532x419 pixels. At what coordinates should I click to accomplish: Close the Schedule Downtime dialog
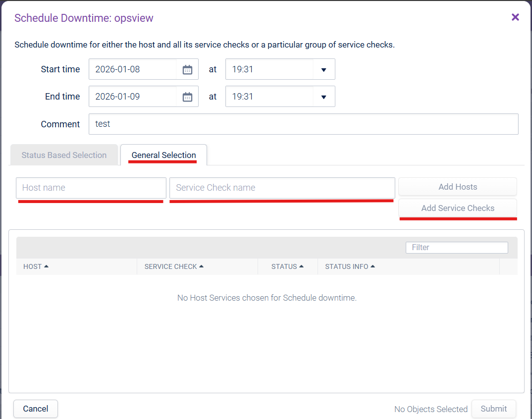[515, 17]
